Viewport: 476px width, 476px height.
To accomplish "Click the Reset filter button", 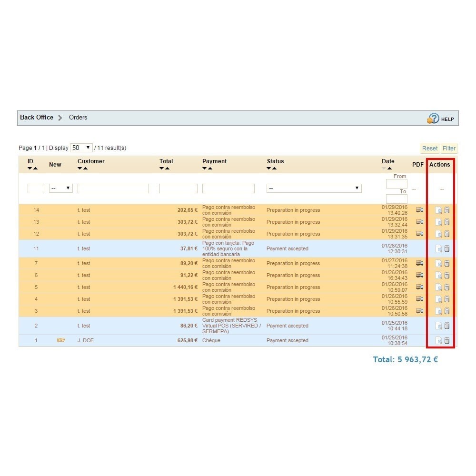I will [x=429, y=149].
